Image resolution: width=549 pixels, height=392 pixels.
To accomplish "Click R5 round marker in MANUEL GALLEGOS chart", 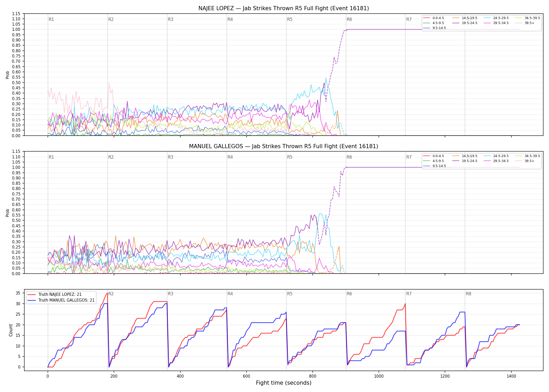I will (x=290, y=157).
